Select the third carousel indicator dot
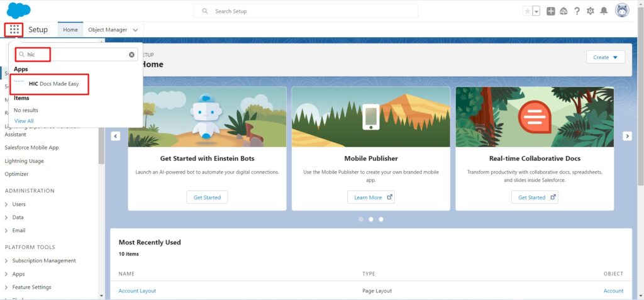 coord(381,219)
